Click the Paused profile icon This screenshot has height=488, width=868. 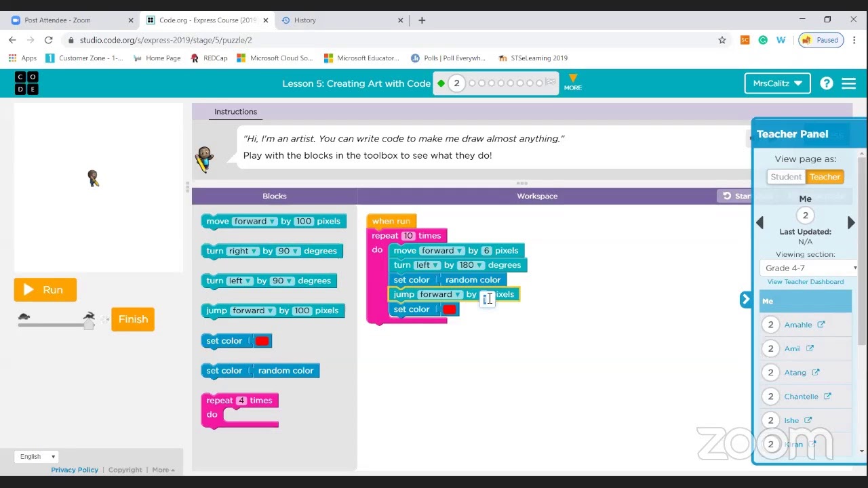tap(821, 40)
